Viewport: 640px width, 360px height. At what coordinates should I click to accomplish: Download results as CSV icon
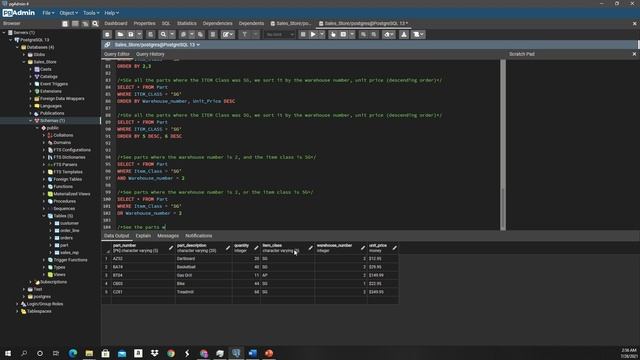(404, 35)
